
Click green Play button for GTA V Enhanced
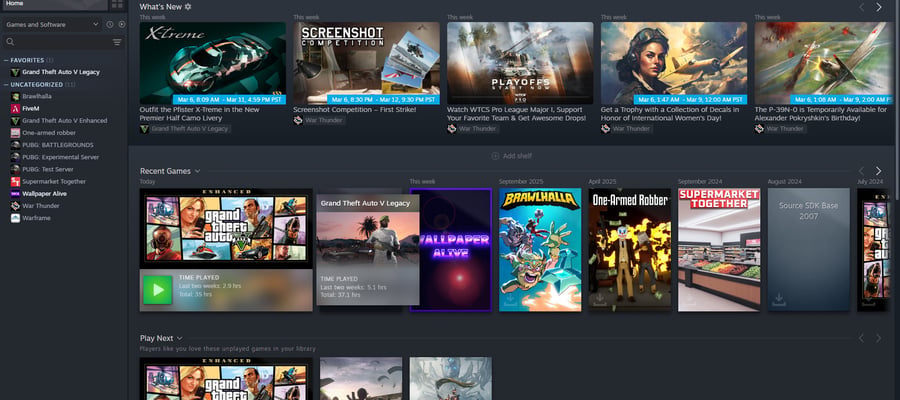tap(158, 290)
